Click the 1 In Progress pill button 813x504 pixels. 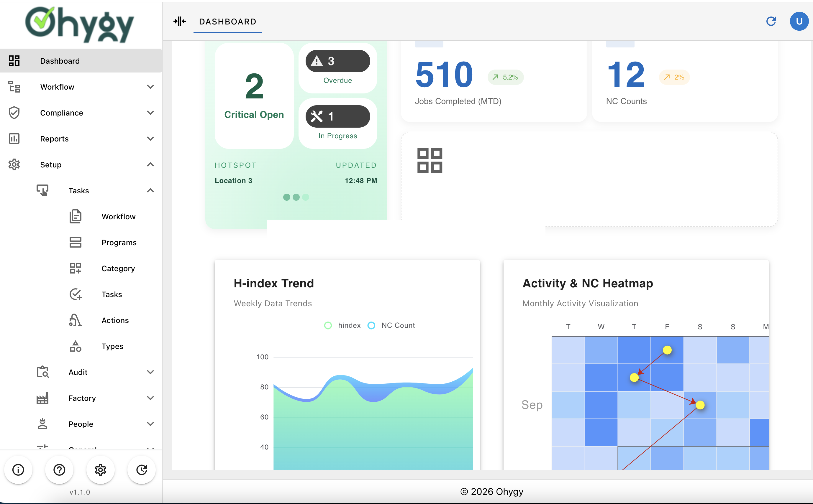pos(337,116)
